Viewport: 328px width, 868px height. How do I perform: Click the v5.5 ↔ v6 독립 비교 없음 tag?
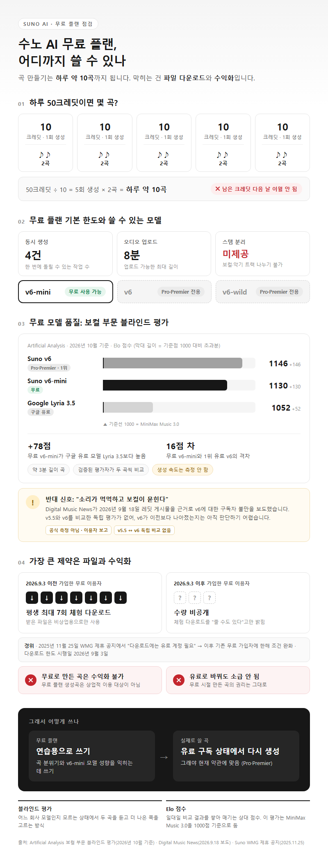click(144, 530)
